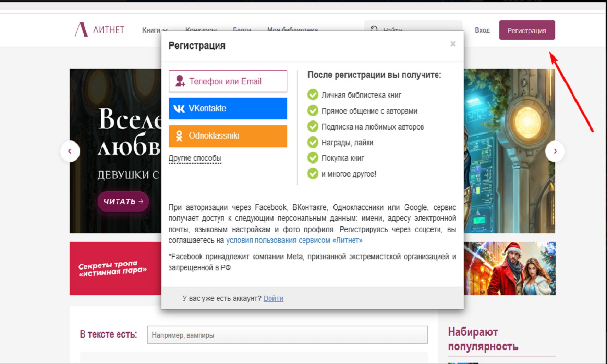The width and height of the screenshot is (607, 364).
Task: Click the 'После регистрации вы получите:' heading
Action: (x=374, y=75)
